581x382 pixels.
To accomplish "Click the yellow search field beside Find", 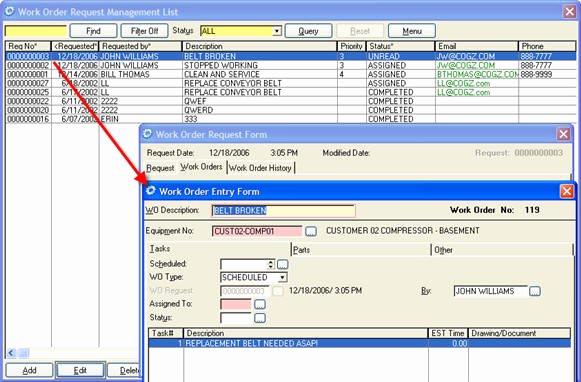I will coord(36,31).
